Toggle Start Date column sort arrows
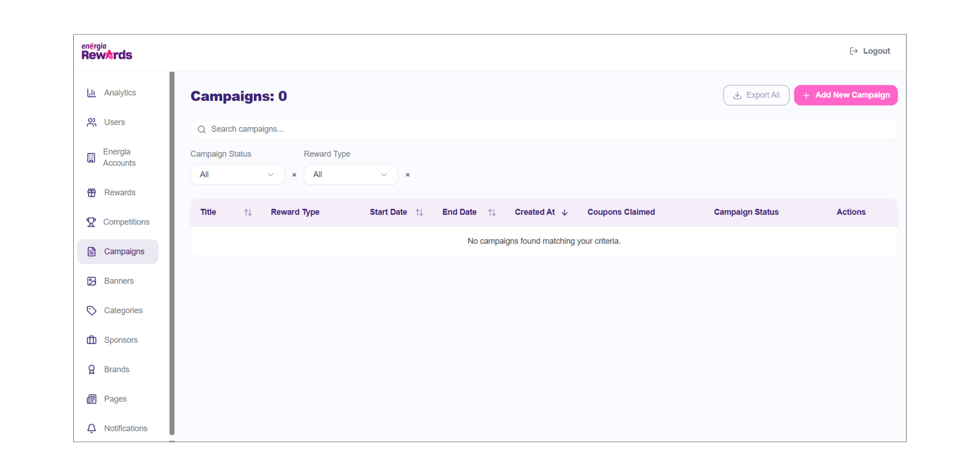The image size is (980, 476). click(x=419, y=212)
